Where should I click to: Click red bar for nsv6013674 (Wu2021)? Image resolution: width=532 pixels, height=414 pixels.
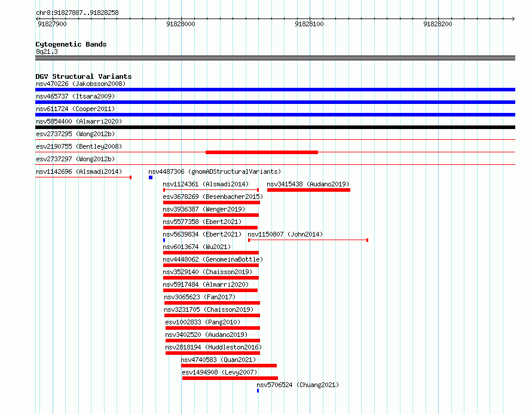(211, 253)
